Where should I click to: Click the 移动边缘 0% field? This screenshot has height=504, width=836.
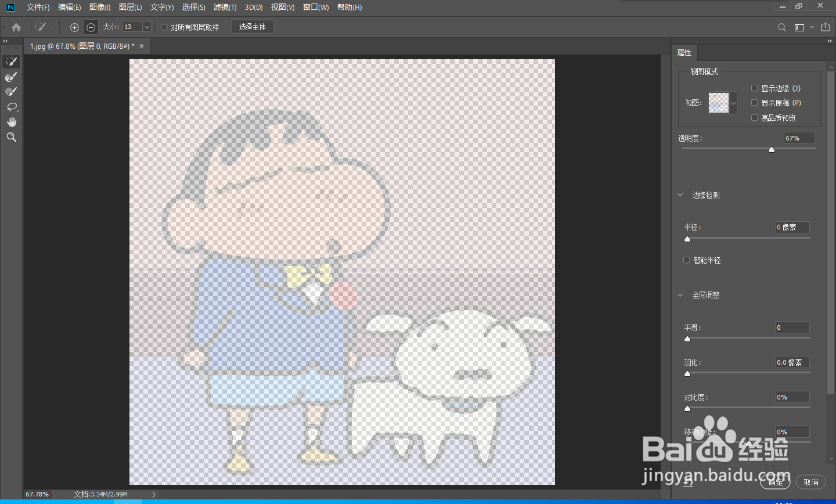pyautogui.click(x=792, y=432)
